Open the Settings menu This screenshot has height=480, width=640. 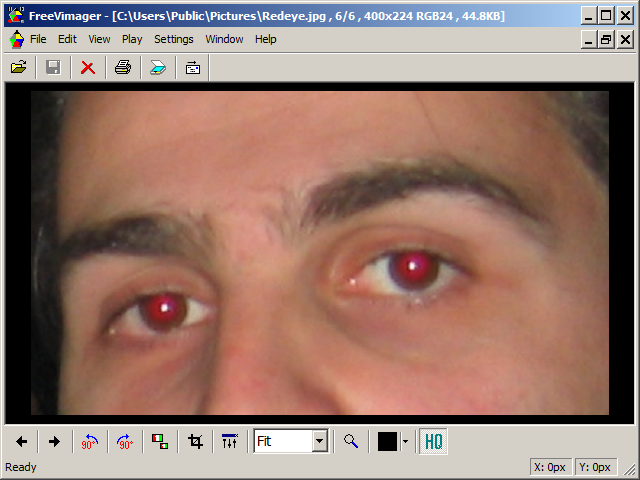point(173,39)
